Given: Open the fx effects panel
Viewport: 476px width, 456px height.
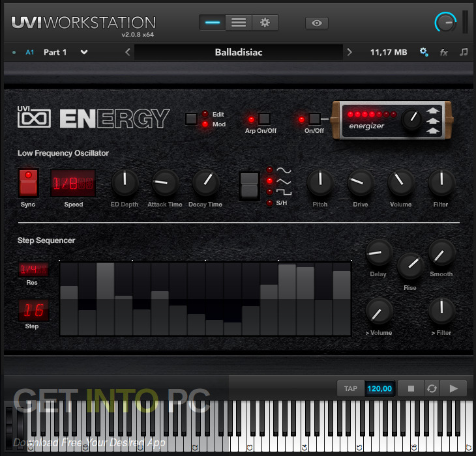Looking at the screenshot, I should tap(444, 53).
